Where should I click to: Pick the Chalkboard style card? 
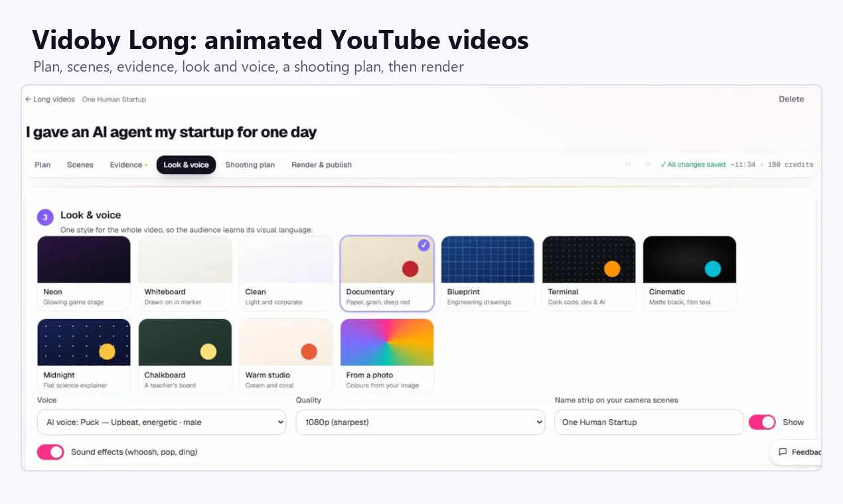tap(185, 356)
